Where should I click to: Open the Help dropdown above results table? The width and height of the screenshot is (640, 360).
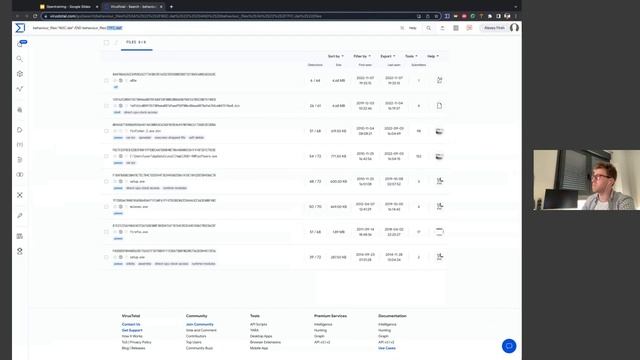433,56
